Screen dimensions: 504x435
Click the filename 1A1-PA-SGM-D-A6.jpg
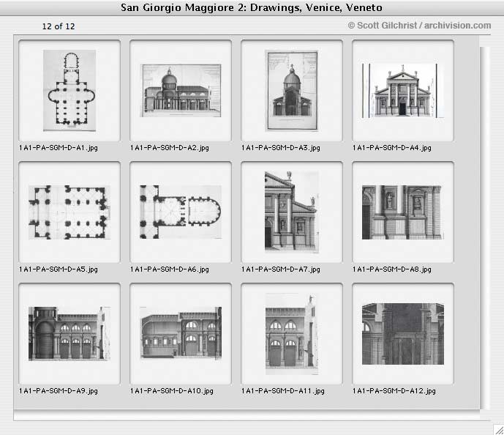pyautogui.click(x=170, y=269)
